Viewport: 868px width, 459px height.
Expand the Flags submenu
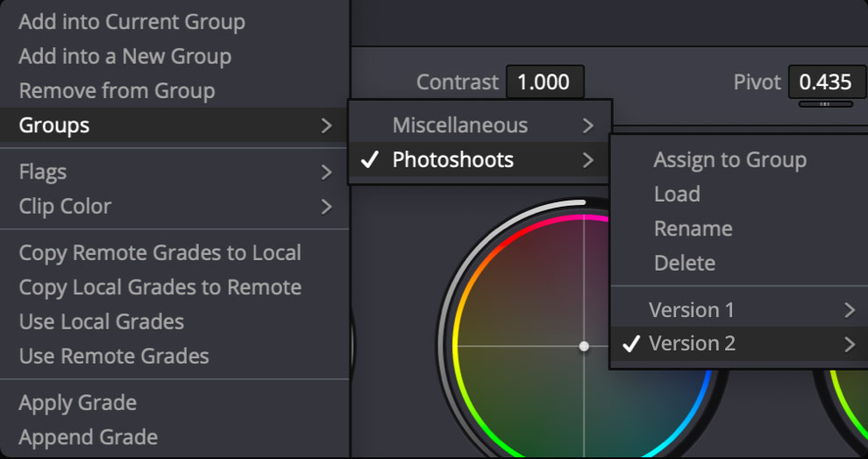click(x=174, y=172)
